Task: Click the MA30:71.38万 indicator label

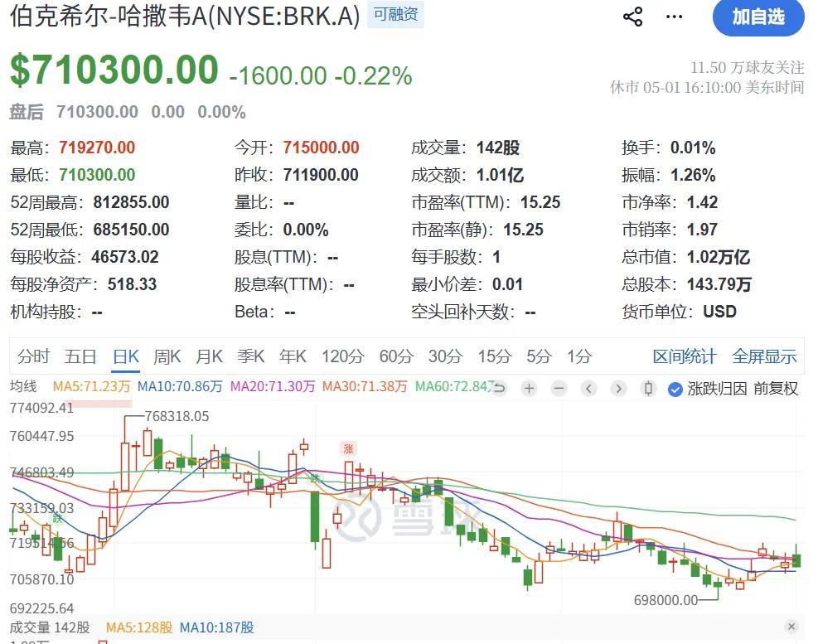Action: pyautogui.click(x=365, y=386)
